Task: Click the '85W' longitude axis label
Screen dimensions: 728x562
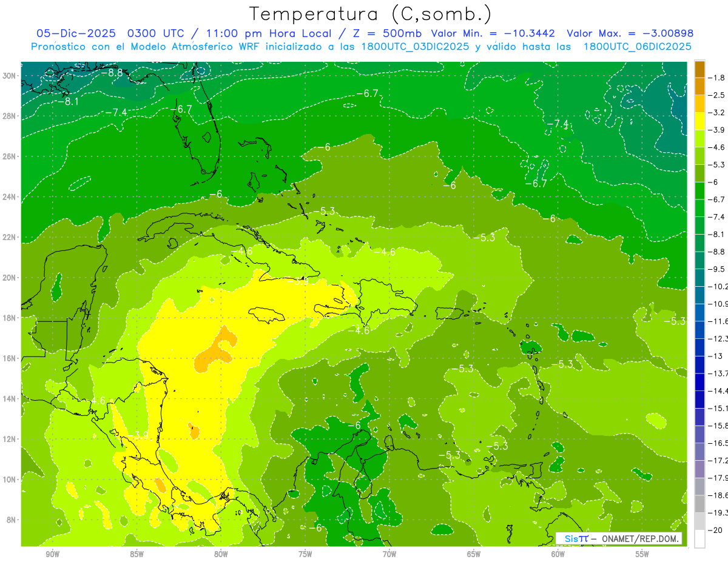Action: click(x=136, y=554)
